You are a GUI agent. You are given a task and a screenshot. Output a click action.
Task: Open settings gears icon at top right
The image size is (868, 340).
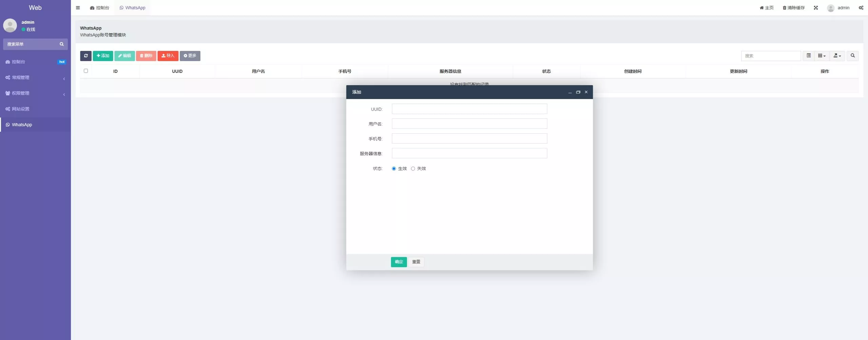(861, 8)
